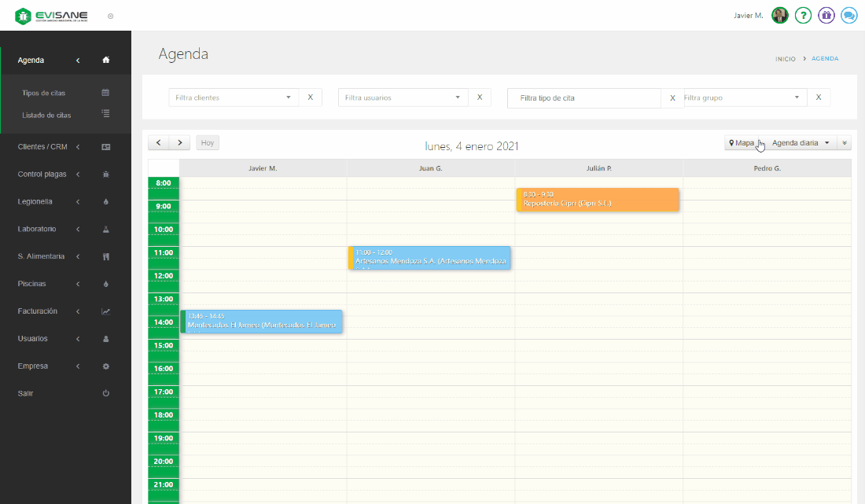865x504 pixels.
Task: Click the Control plagas bug icon
Action: pos(106,175)
